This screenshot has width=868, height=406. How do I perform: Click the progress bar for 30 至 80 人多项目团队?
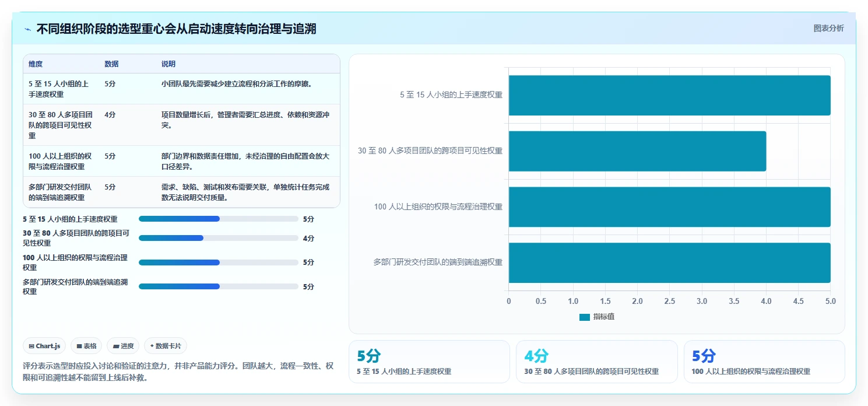(219, 238)
